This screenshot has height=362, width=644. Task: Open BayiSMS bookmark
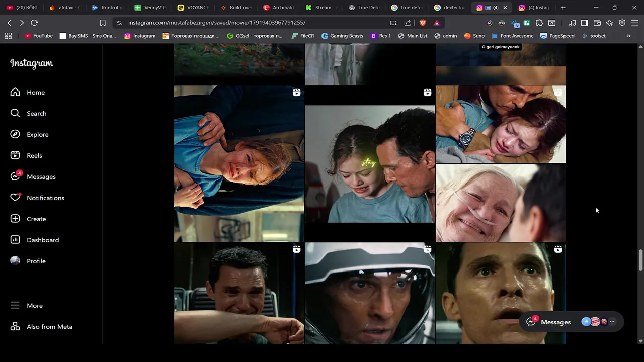click(x=88, y=36)
